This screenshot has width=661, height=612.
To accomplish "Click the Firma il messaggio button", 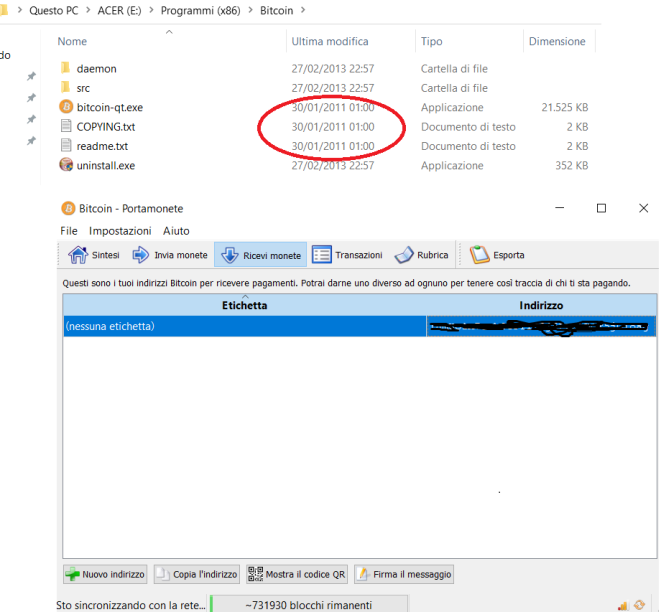I will click(404, 574).
